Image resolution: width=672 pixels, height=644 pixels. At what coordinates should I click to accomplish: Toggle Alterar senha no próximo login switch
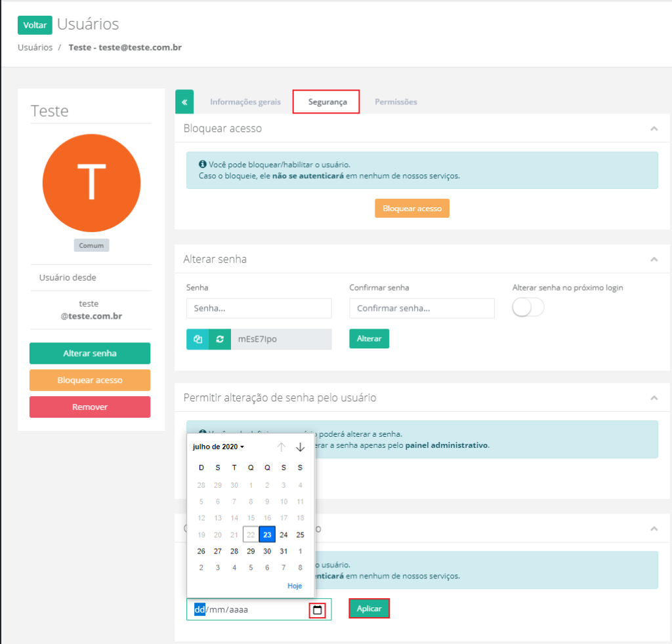point(528,308)
